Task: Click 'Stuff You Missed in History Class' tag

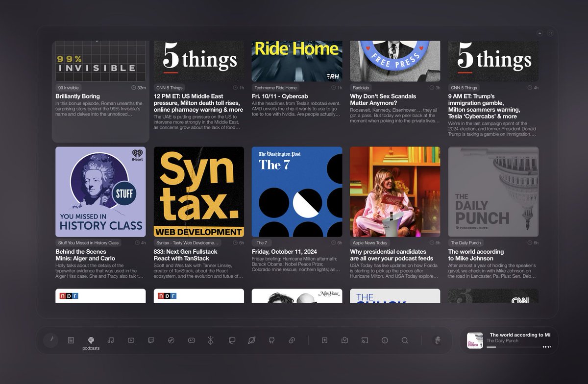Action: point(88,243)
